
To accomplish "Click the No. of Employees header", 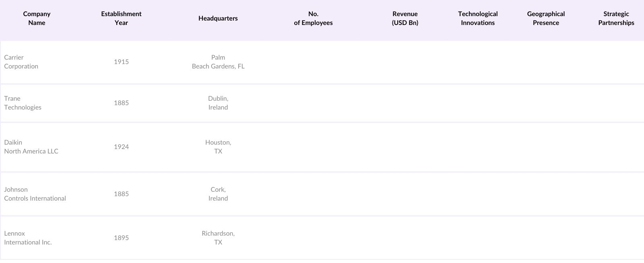I will 313,19.
